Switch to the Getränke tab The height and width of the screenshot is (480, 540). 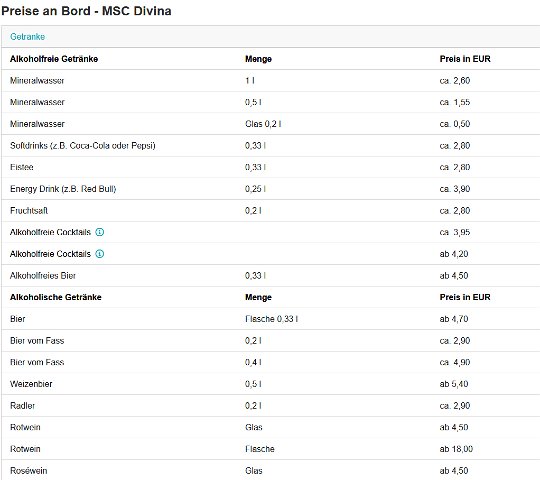pyautogui.click(x=28, y=36)
